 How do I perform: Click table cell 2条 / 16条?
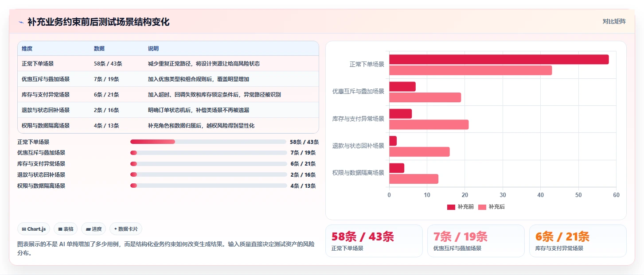point(106,110)
